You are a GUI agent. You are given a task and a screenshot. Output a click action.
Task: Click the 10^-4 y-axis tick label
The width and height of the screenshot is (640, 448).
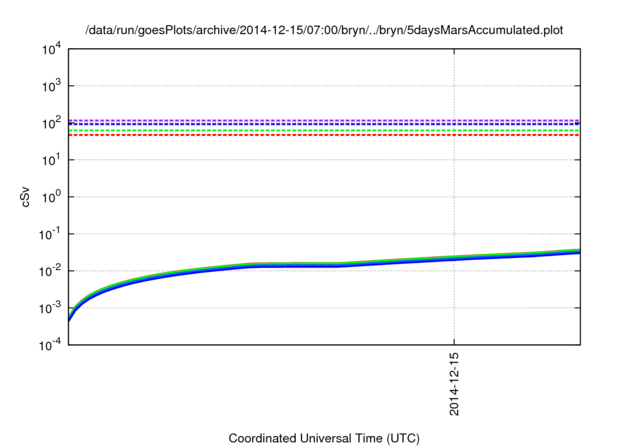[x=50, y=345]
